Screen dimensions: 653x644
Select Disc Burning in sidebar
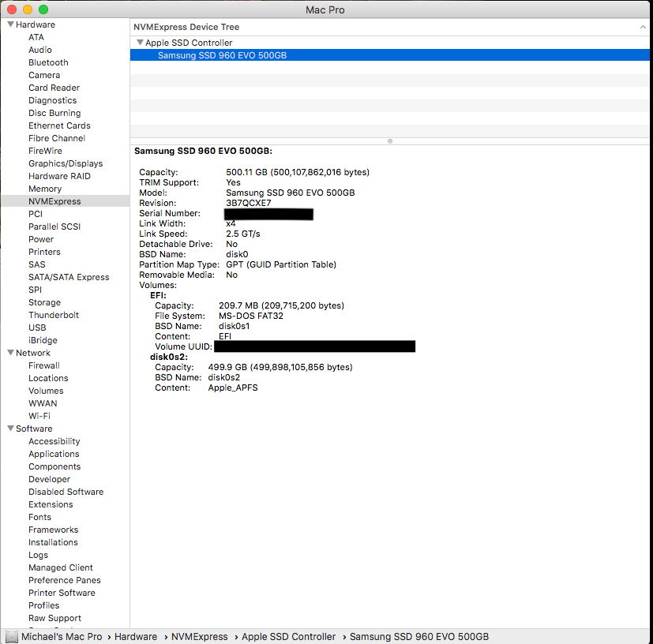(x=54, y=113)
